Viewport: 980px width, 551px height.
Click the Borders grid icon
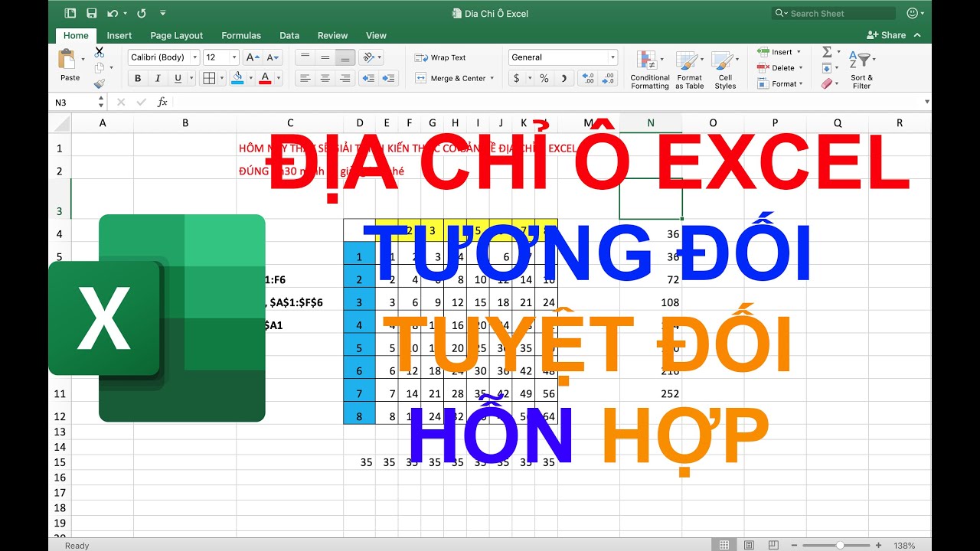click(x=208, y=78)
